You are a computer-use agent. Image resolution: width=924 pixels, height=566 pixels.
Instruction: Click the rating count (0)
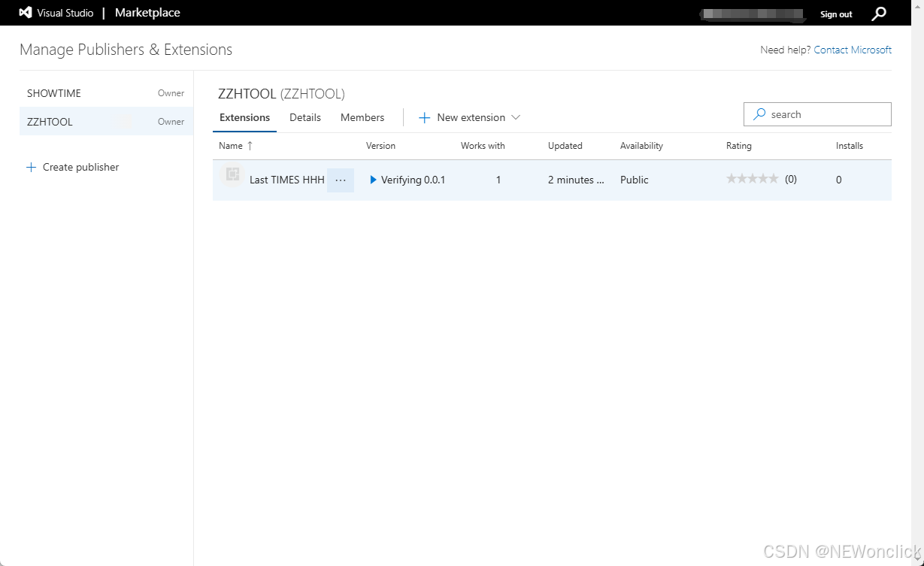(x=791, y=179)
